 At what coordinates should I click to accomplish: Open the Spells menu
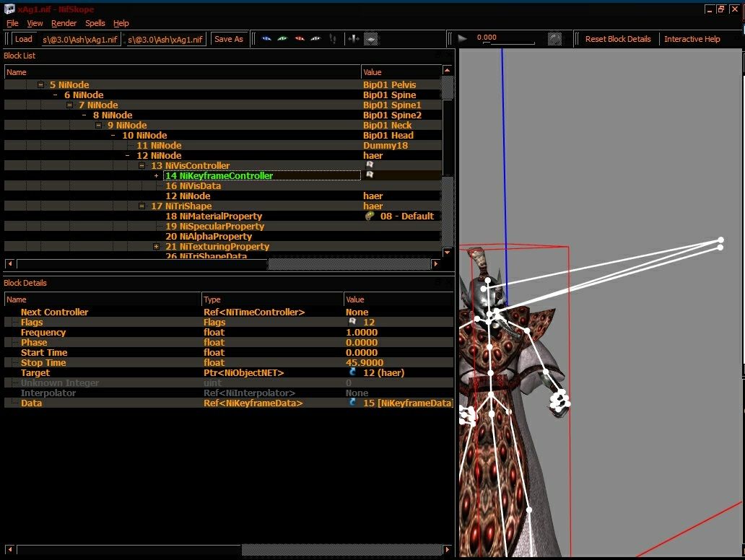[95, 23]
